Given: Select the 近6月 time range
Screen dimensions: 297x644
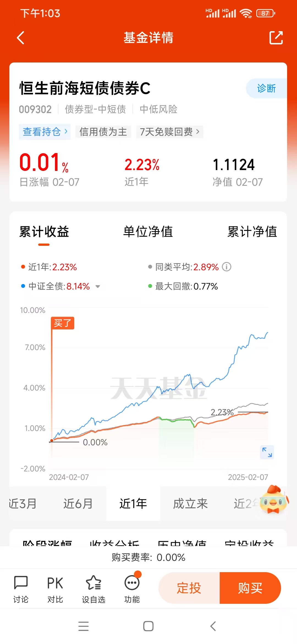Looking at the screenshot, I should [x=78, y=504].
